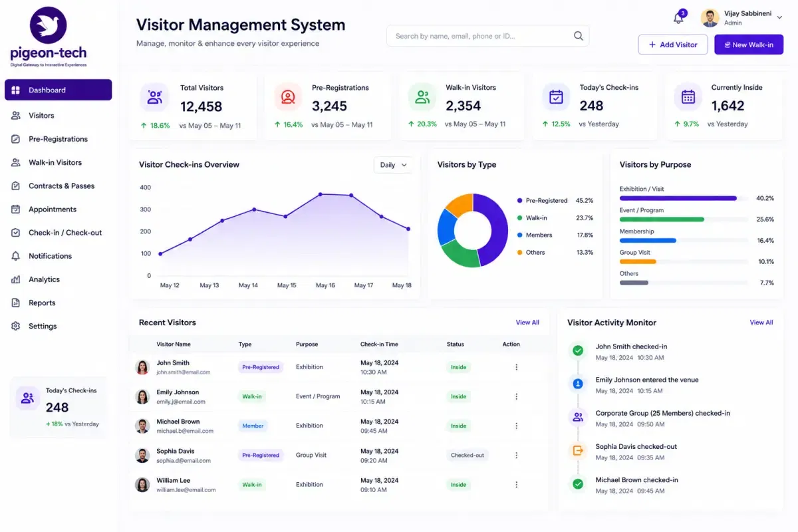The width and height of the screenshot is (798, 532).
Task: Expand the Vijay Sabbineni account chevron
Action: click(779, 18)
